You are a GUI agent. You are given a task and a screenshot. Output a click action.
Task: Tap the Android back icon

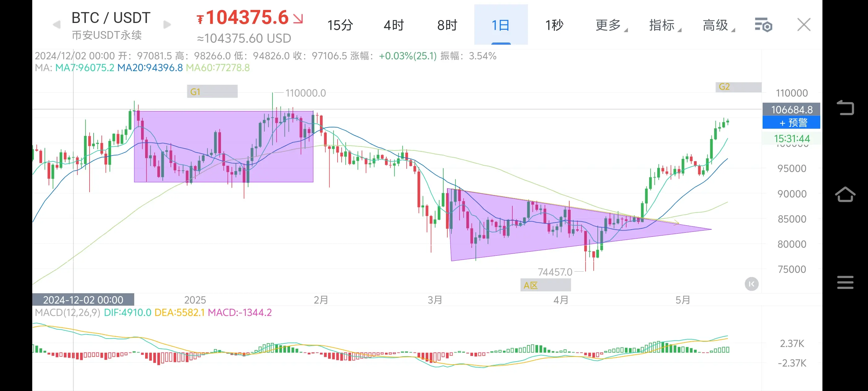(845, 108)
